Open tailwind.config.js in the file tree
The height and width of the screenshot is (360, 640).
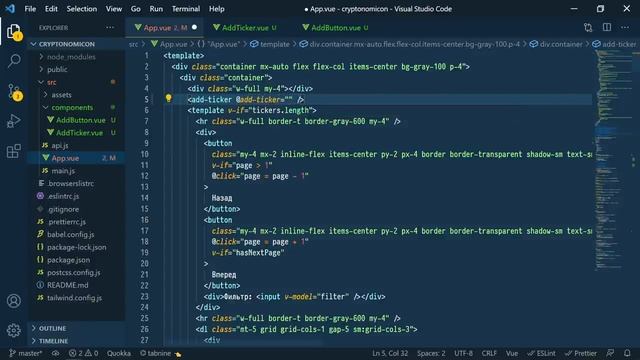[74, 298]
